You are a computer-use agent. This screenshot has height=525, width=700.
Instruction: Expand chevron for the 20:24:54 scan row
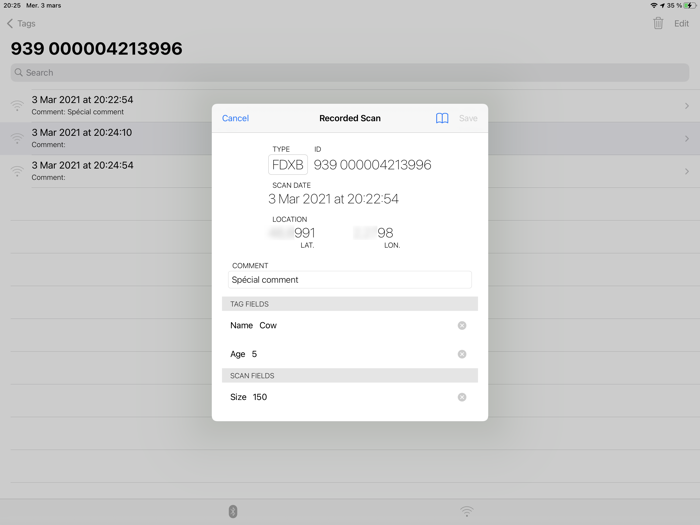click(687, 171)
